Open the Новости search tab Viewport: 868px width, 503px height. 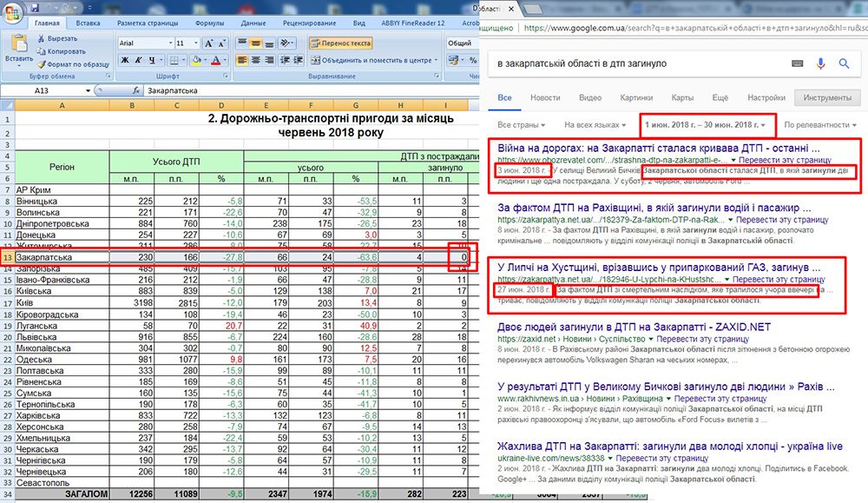click(544, 97)
